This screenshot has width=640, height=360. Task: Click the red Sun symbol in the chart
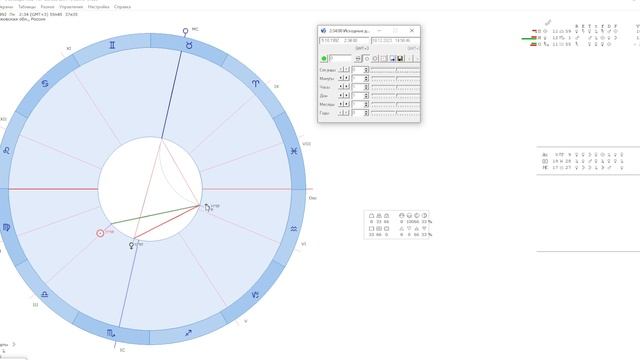click(x=100, y=233)
